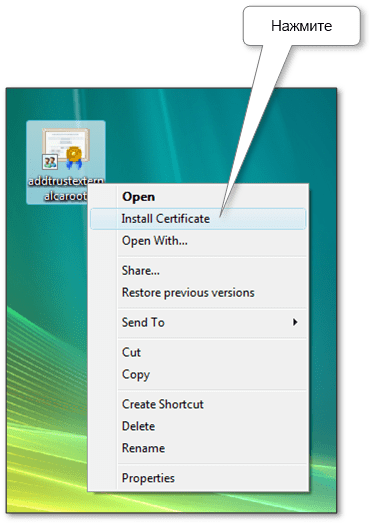The height and width of the screenshot is (525, 372).
Task: Select Delete in the context menu
Action: (198, 426)
